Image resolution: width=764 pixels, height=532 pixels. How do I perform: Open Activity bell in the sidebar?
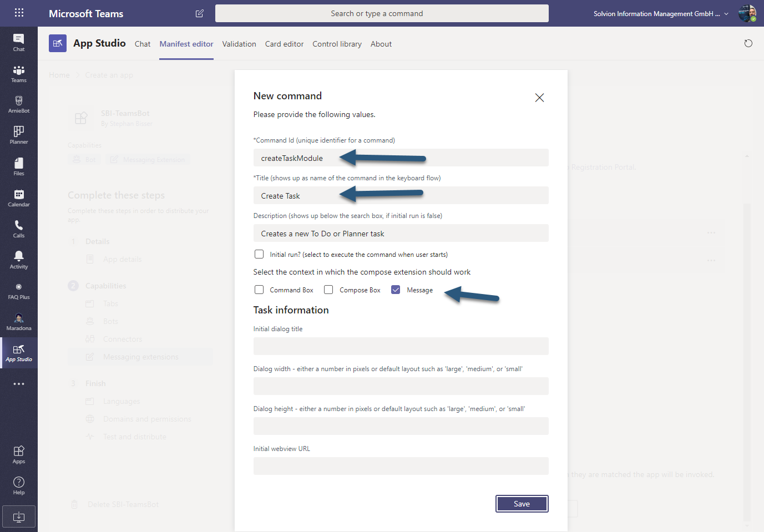[x=19, y=260]
